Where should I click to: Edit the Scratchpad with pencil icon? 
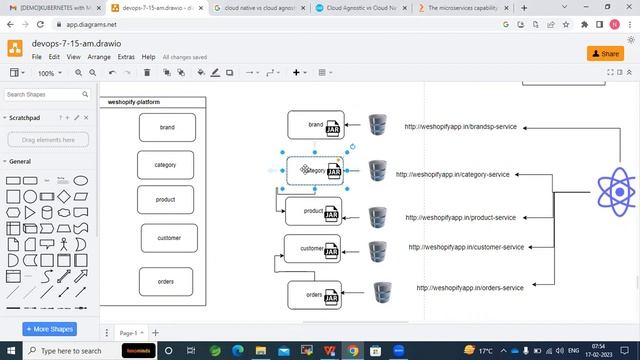77,118
